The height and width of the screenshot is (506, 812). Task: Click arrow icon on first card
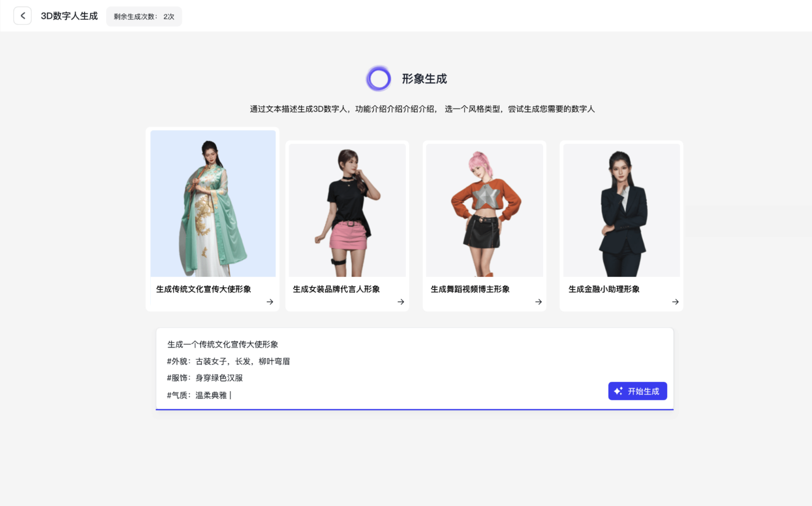[269, 301]
